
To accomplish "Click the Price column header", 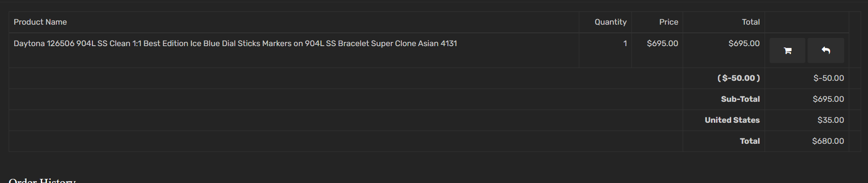I will click(x=669, y=22).
